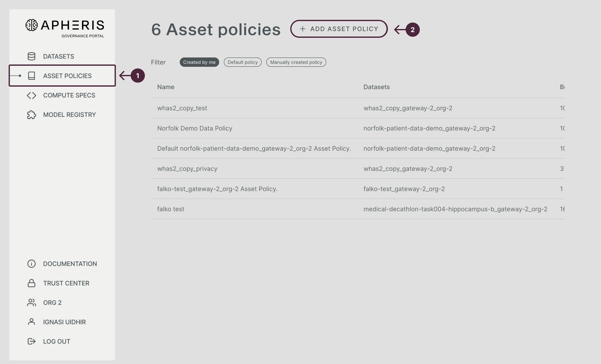Enable the Default policy filter
The height and width of the screenshot is (364, 601).
[x=242, y=62]
